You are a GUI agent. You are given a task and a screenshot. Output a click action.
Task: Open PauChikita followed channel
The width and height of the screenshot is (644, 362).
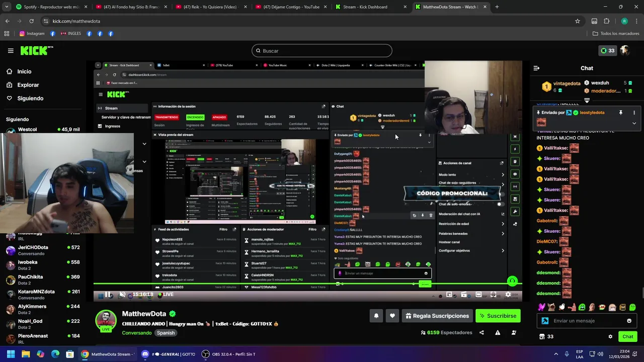[x=43, y=280]
